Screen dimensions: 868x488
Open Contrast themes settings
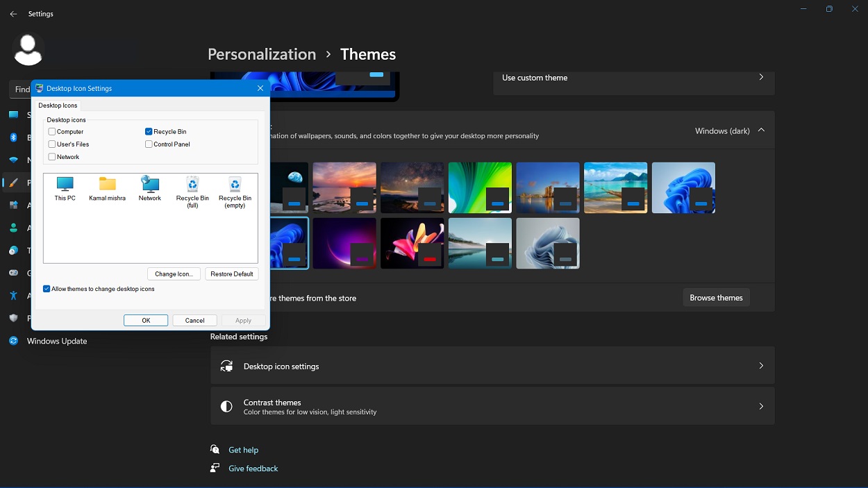(492, 406)
